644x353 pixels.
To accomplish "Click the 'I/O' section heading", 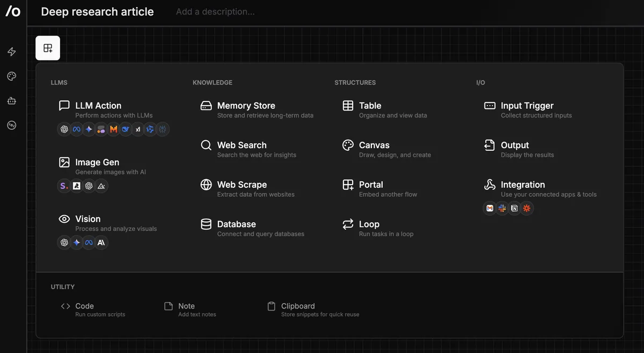I will pos(480,83).
